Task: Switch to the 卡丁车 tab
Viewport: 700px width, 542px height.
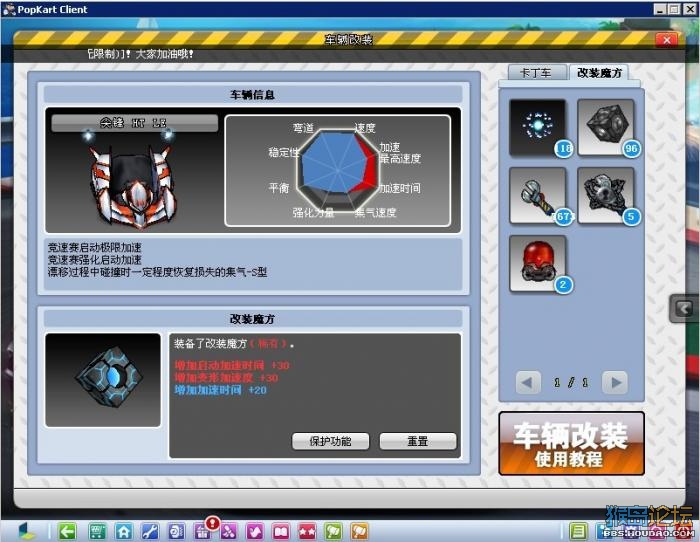Action: (x=536, y=73)
